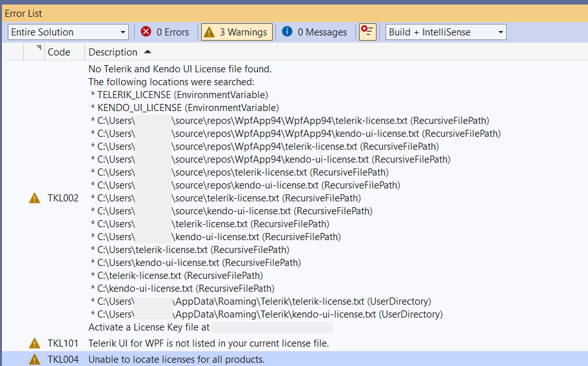Viewport: 588px width, 366px height.
Task: Click the C:\Users\kendo-ui-license.txt line
Action: coord(196,263)
